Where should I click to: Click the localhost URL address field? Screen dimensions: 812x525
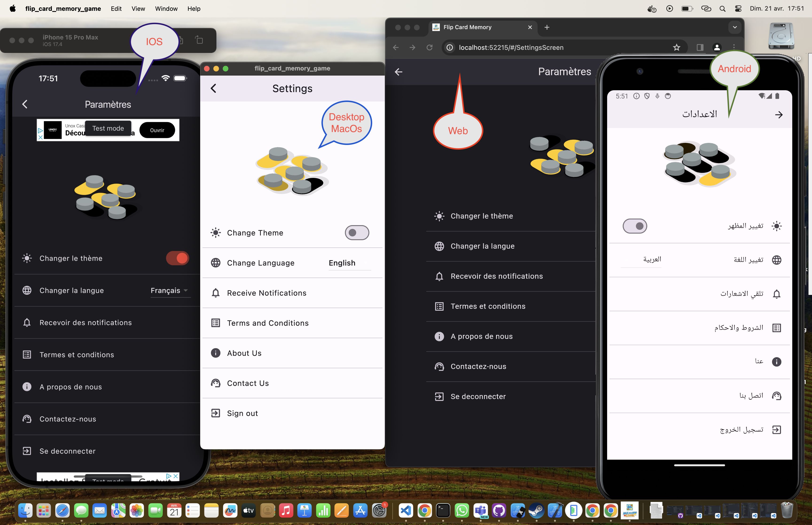(x=511, y=47)
